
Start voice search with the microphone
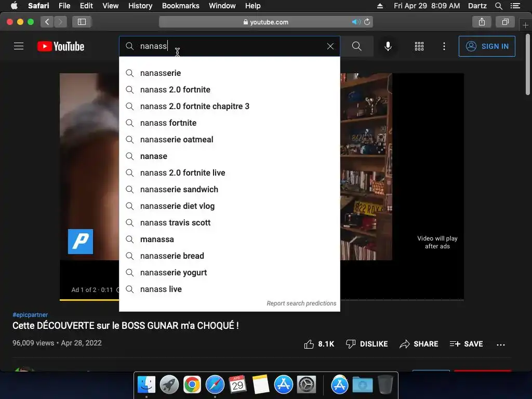(x=388, y=46)
